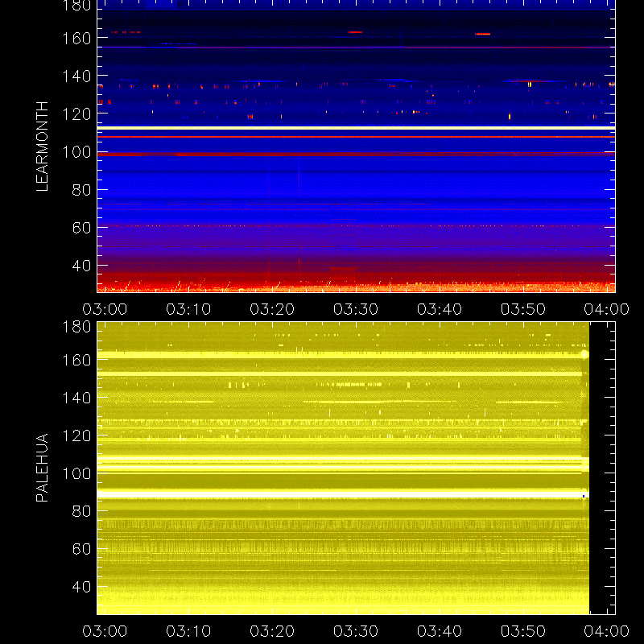Screen dimensions: 644x644
Task: Click the 120 tick label on Learmonth axis
Action: click(76, 114)
